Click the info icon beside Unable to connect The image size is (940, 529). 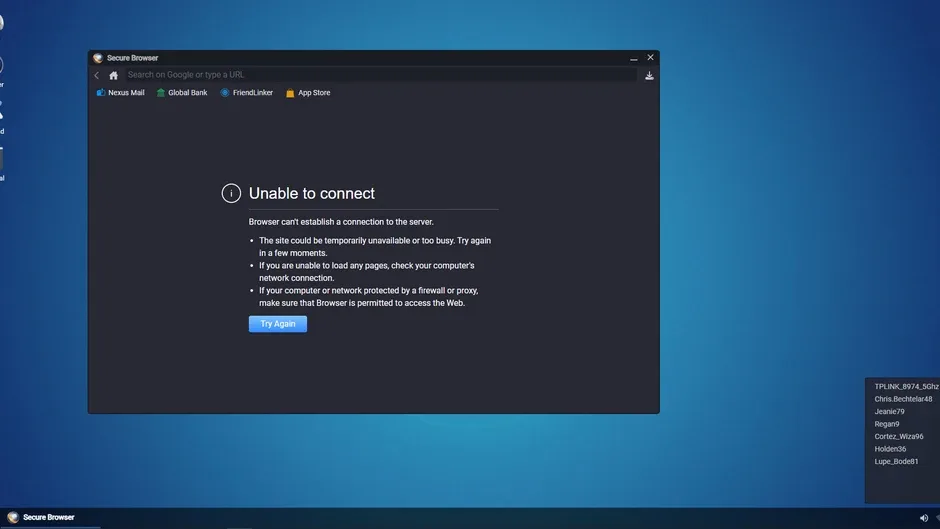pos(231,193)
